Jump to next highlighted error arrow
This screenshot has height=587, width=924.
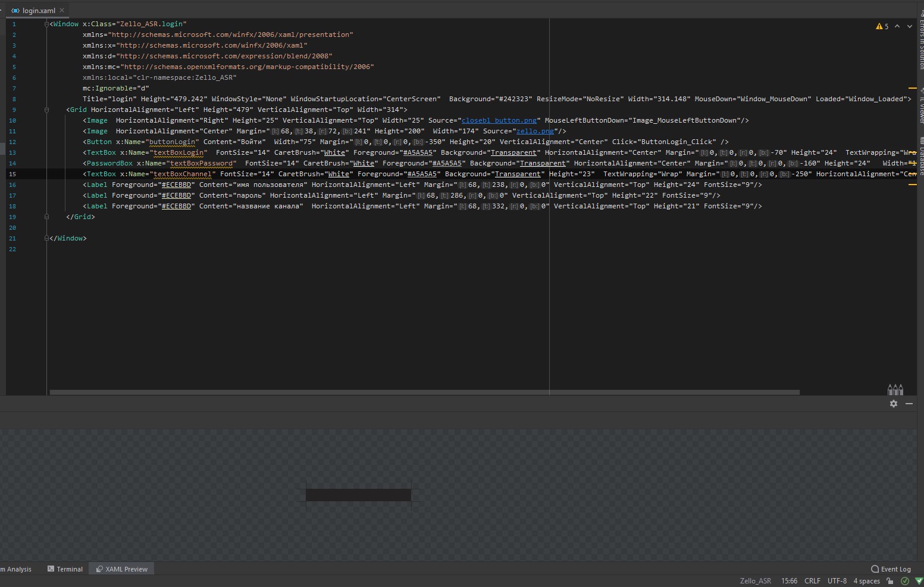(x=910, y=26)
